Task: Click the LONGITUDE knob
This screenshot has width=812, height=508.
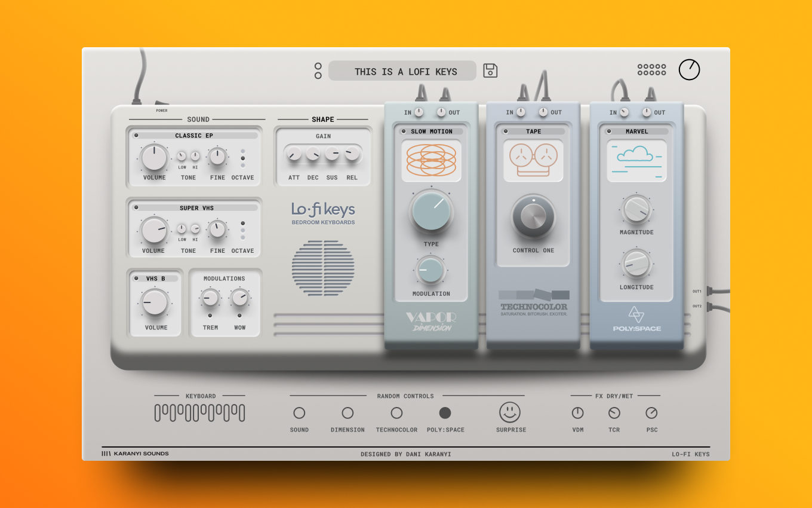Action: pos(636,264)
